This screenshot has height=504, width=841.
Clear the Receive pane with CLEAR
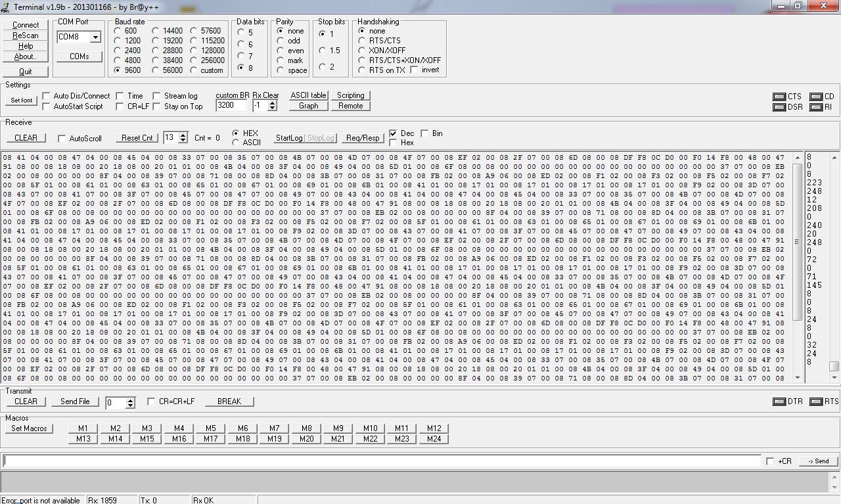(26, 138)
